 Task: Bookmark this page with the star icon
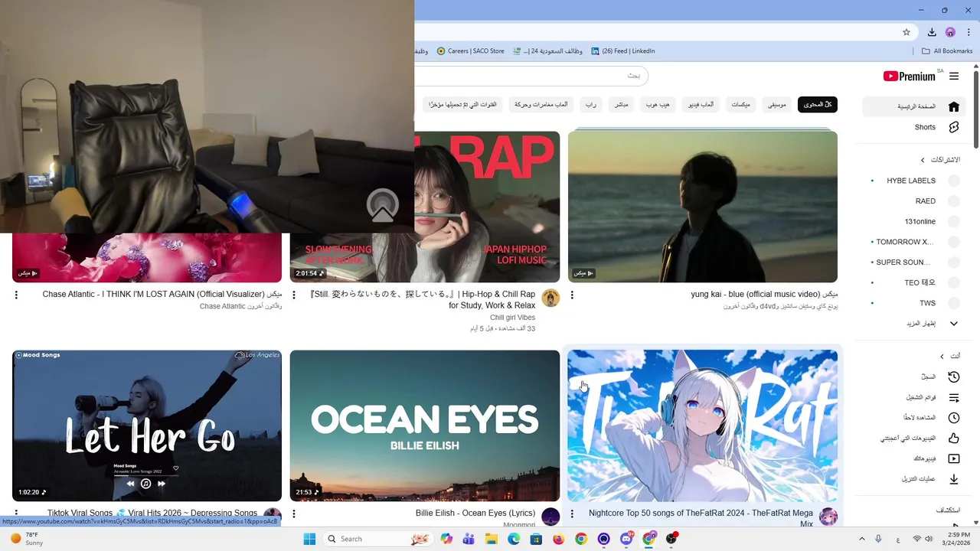906,32
